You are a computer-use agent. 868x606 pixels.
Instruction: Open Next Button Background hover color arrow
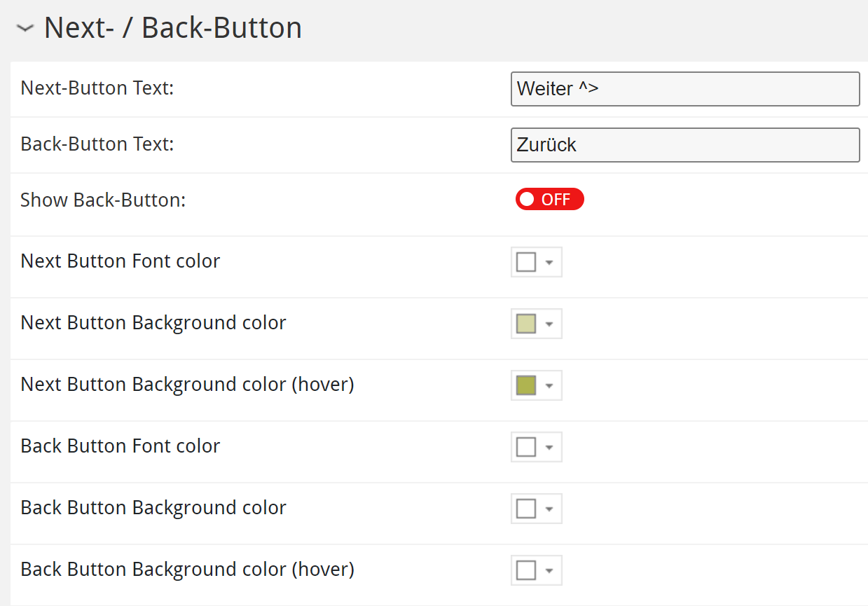coord(549,386)
